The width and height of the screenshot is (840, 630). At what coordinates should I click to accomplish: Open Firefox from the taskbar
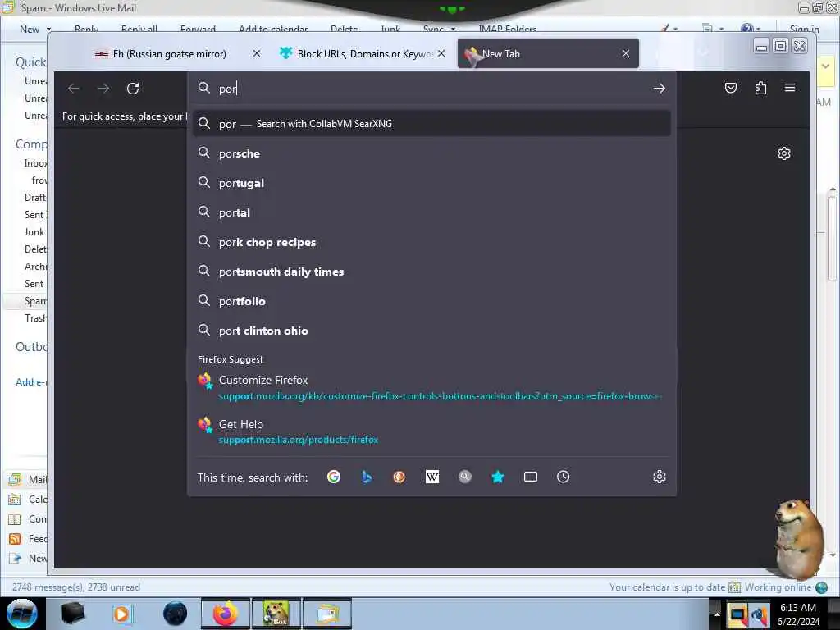click(226, 614)
